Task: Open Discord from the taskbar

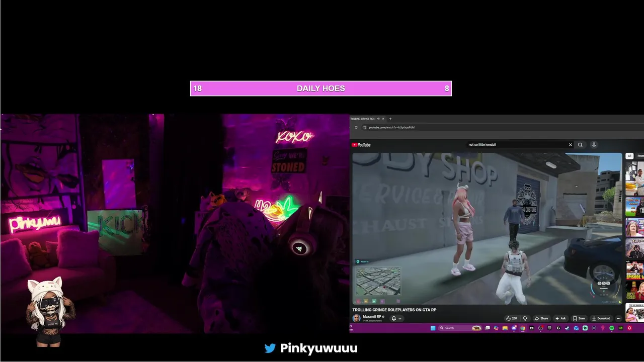Action: tap(514, 328)
